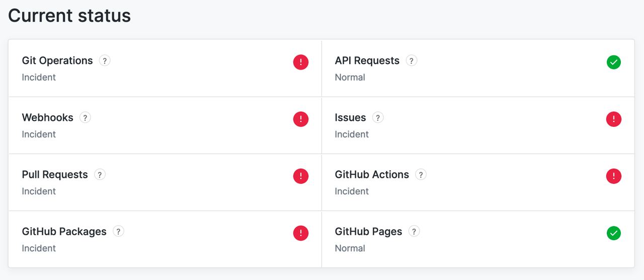Select Normal text below GitHub Pages
Image resolution: width=644 pixels, height=280 pixels.
click(x=350, y=248)
